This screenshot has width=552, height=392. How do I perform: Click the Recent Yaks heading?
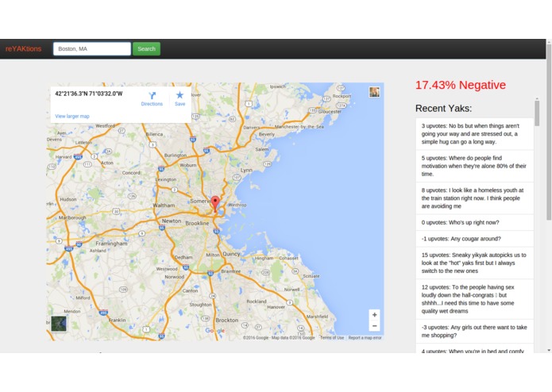(x=443, y=108)
